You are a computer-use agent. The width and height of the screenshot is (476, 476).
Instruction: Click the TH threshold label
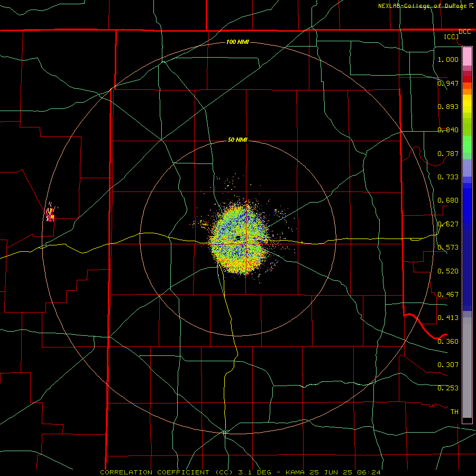click(454, 411)
